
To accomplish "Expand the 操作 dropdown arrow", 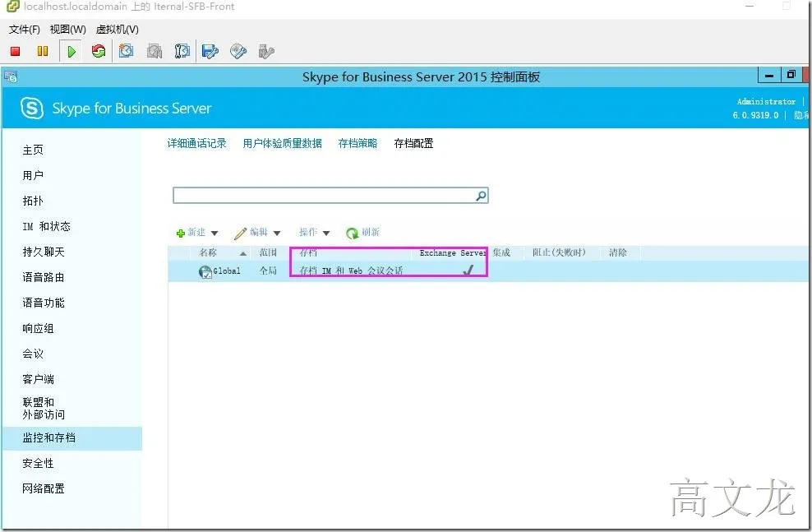I will (x=326, y=233).
